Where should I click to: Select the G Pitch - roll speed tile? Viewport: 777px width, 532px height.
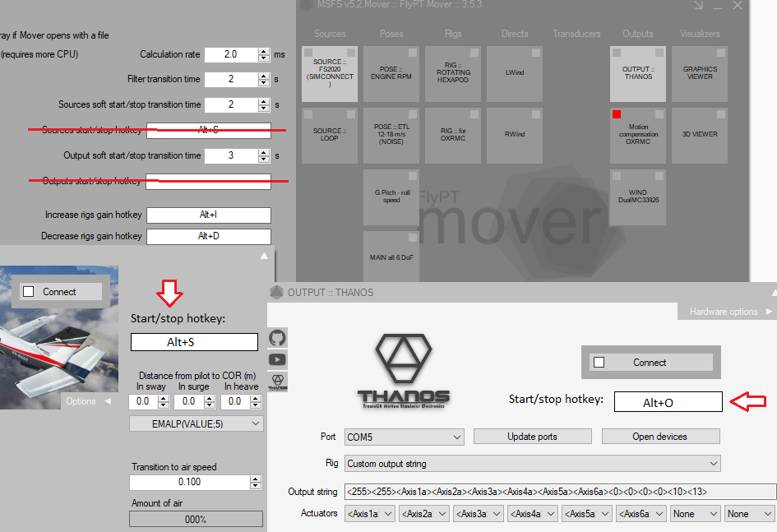pos(391,197)
